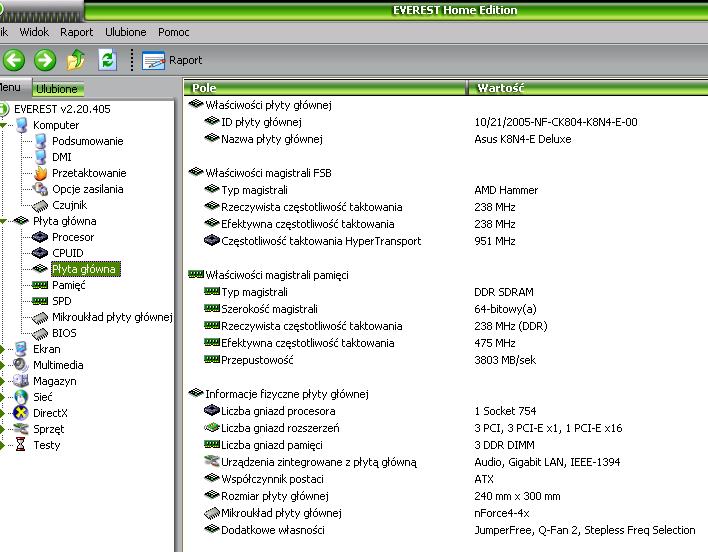Select Opcje zasilania in the tree

(x=88, y=189)
